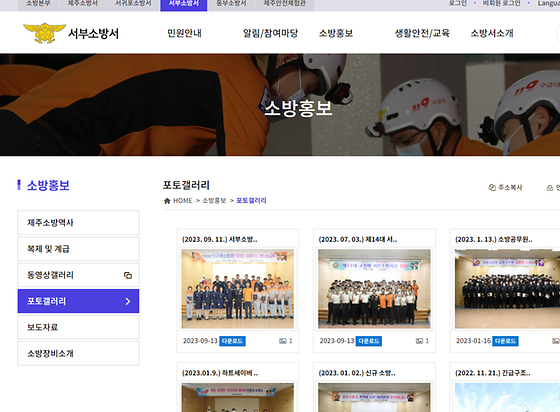Screen dimensions: 560x412
Task: Click the 하트세이버 post thumbnail
Action: 238,397
